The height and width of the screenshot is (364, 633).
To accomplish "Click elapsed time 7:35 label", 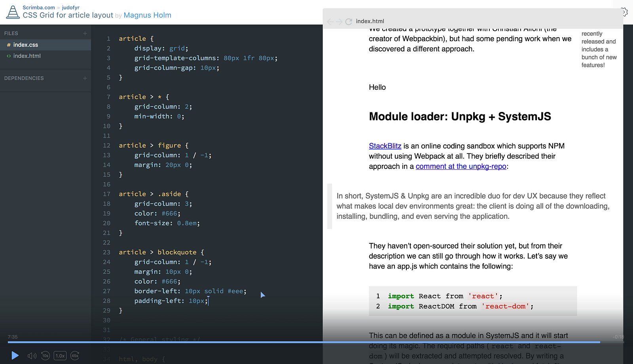I will pyautogui.click(x=13, y=337).
